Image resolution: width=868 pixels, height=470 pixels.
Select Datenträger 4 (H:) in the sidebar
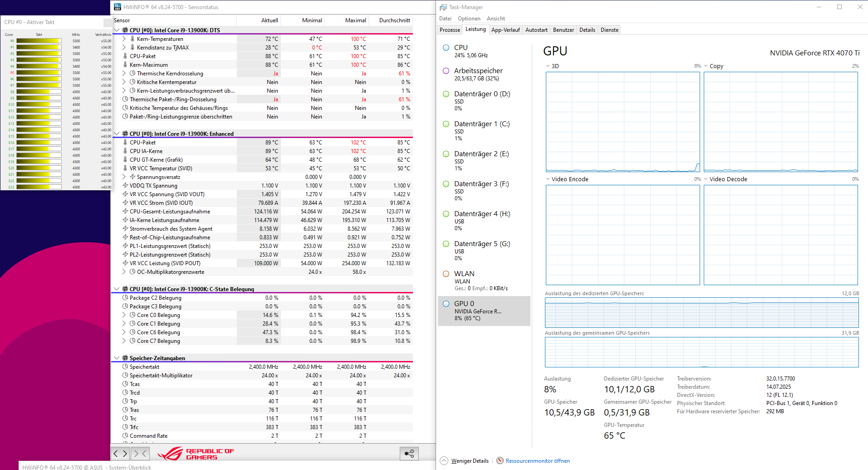point(484,221)
